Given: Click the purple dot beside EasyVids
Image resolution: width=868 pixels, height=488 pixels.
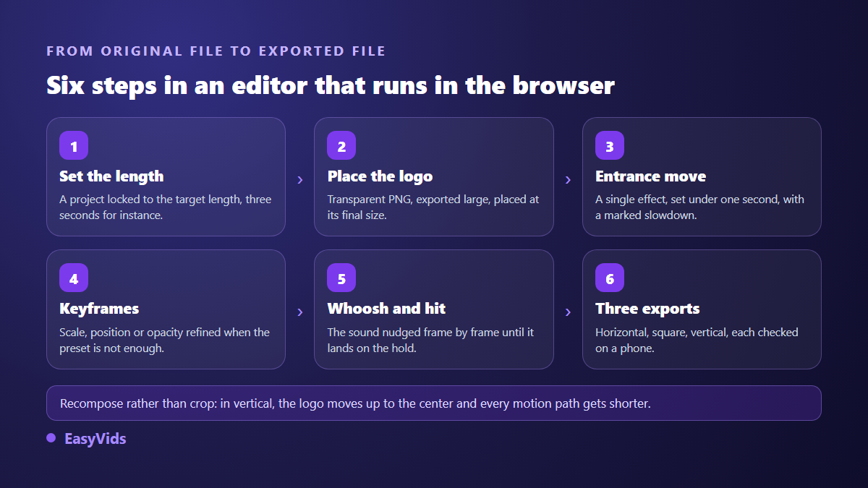Looking at the screenshot, I should (51, 438).
